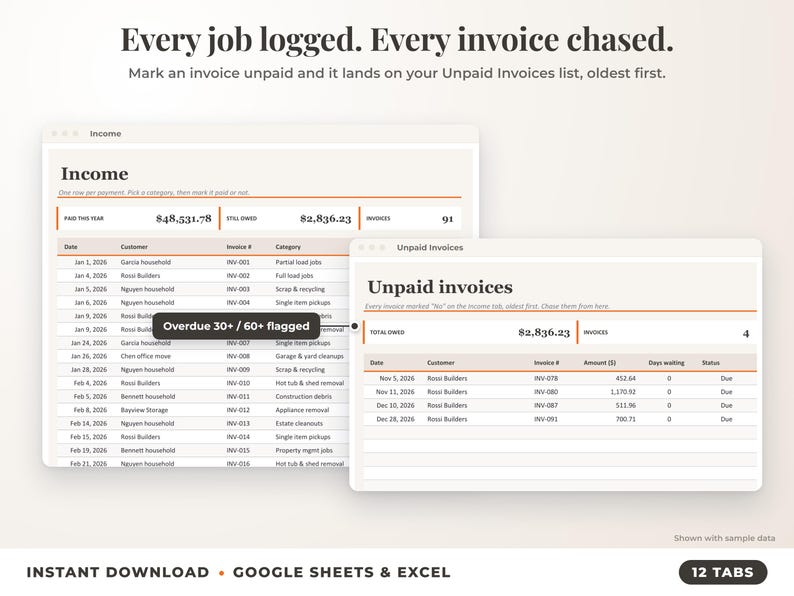794x596 pixels.
Task: Click the Invoice # header in Income table
Action: tap(239, 247)
